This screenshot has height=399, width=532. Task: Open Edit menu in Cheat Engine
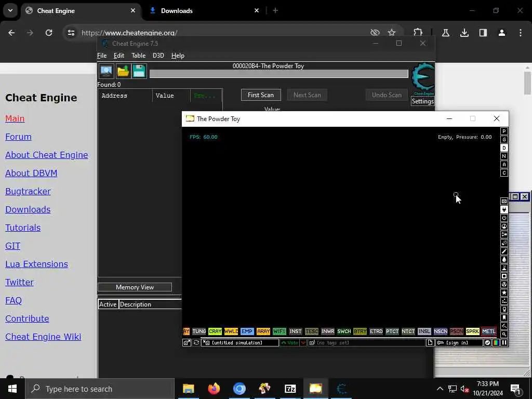[119, 56]
